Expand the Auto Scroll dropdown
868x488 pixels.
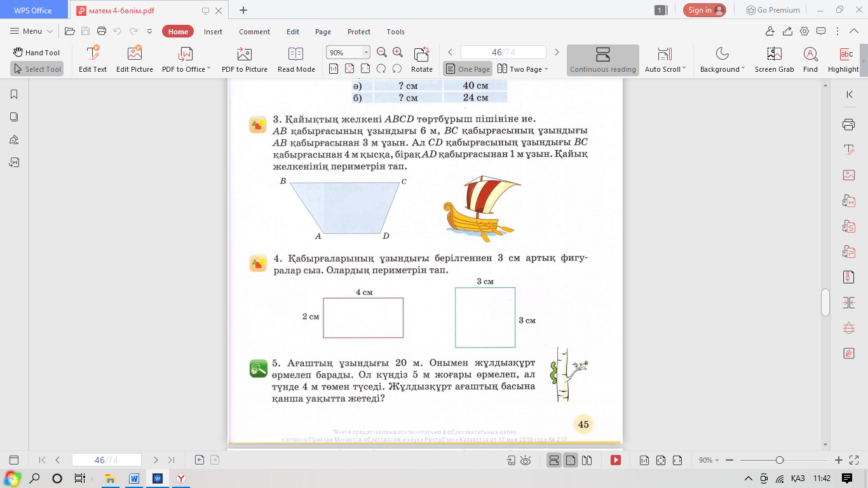(684, 69)
